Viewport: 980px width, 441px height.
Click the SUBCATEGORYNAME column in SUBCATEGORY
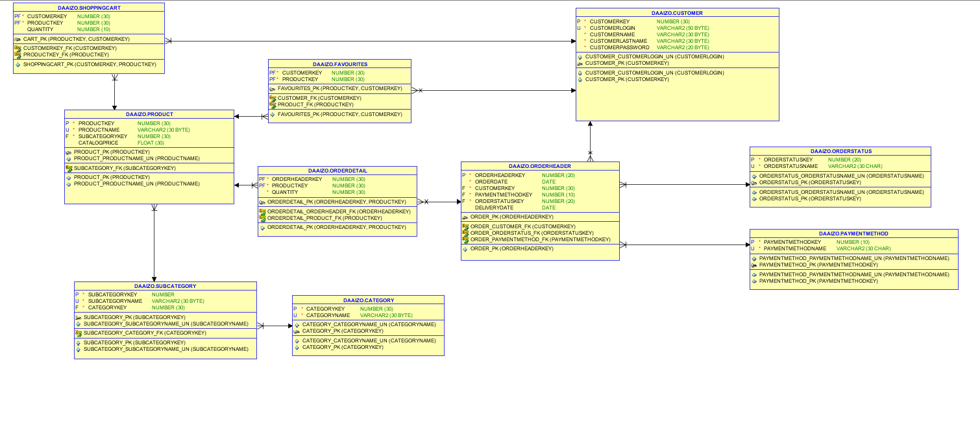click(115, 301)
